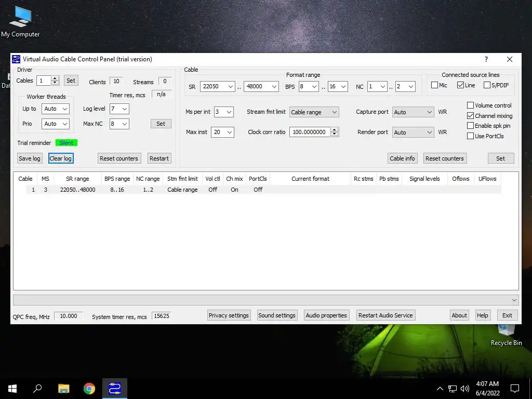Click the green Silent trial reminder indicator
This screenshot has height=399, width=532.
click(66, 143)
